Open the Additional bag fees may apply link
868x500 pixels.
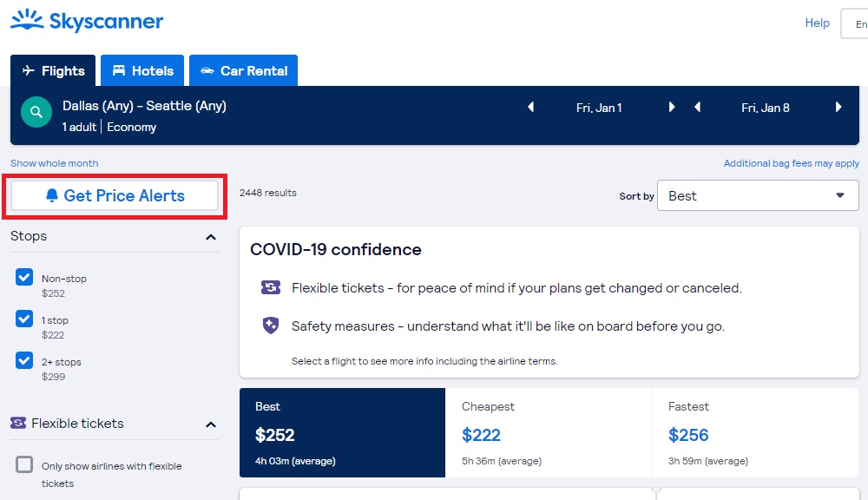pyautogui.click(x=792, y=163)
